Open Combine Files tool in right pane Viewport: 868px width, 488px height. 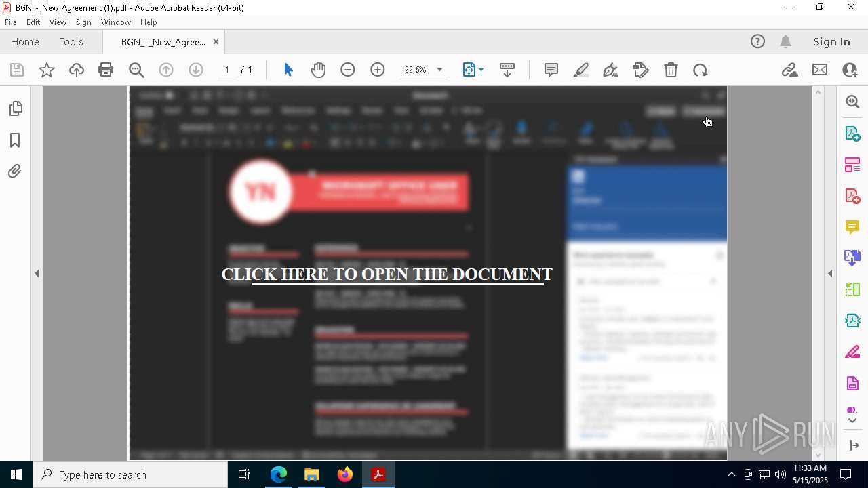[x=852, y=258]
